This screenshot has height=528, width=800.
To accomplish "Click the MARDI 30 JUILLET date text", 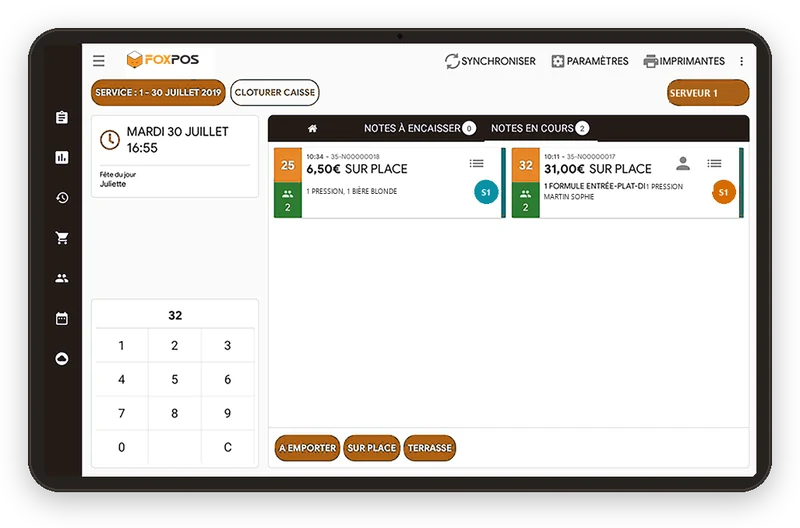I will [x=178, y=132].
